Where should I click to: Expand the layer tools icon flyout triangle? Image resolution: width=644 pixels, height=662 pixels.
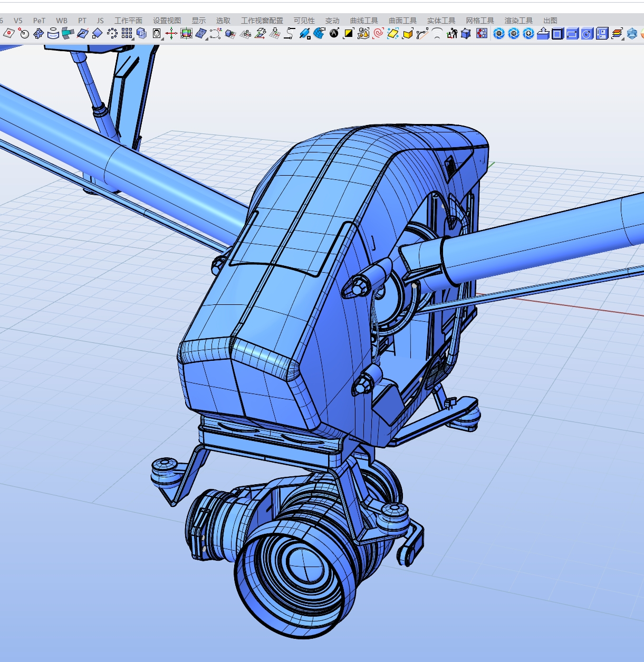click(624, 39)
